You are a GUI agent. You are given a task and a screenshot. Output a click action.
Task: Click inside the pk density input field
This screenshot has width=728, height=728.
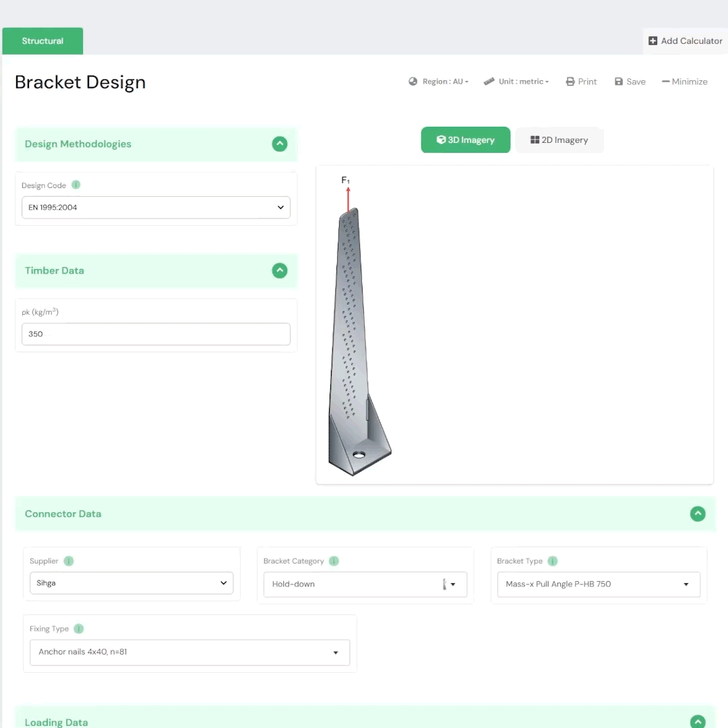156,334
